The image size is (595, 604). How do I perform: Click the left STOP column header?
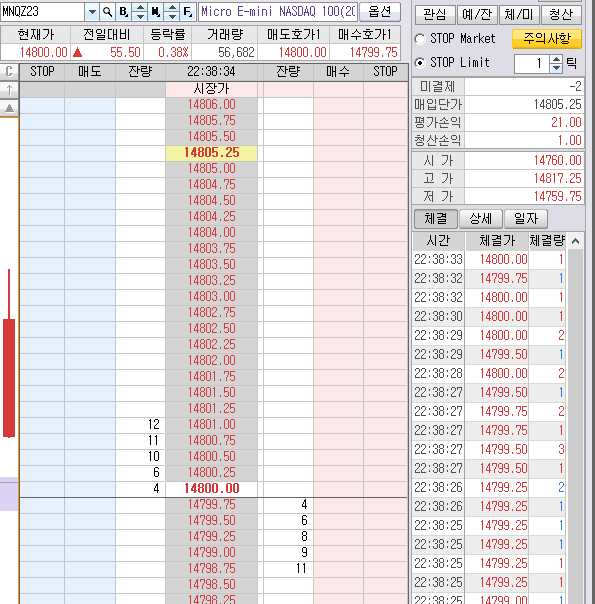[42, 72]
